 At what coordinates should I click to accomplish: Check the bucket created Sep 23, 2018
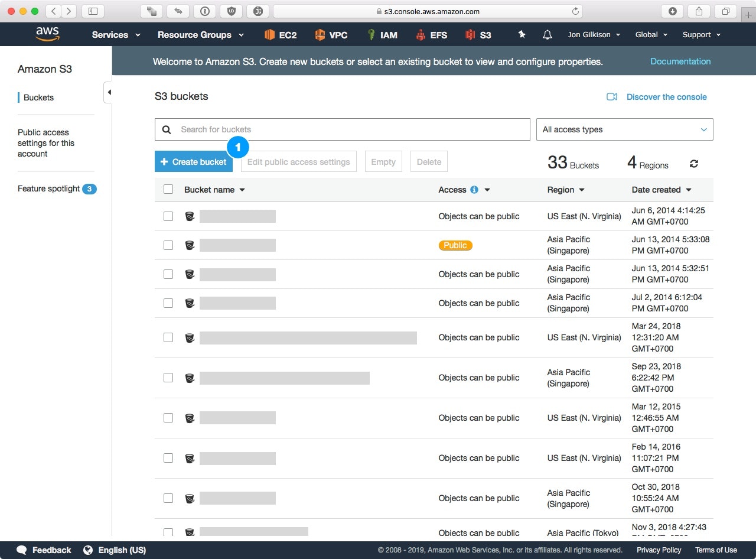click(x=168, y=378)
